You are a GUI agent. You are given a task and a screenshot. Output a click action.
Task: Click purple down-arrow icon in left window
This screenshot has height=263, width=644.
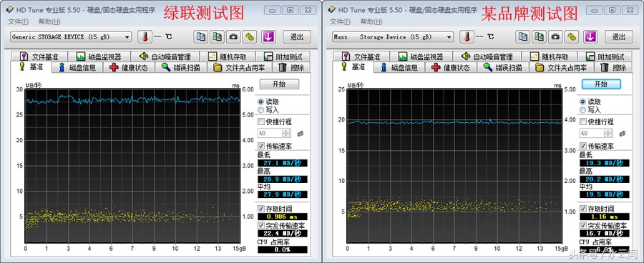[268, 36]
